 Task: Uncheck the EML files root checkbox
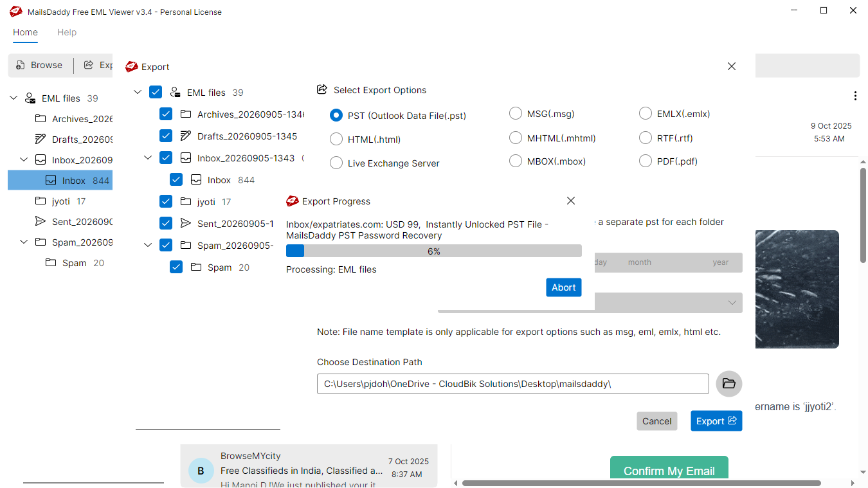point(156,92)
